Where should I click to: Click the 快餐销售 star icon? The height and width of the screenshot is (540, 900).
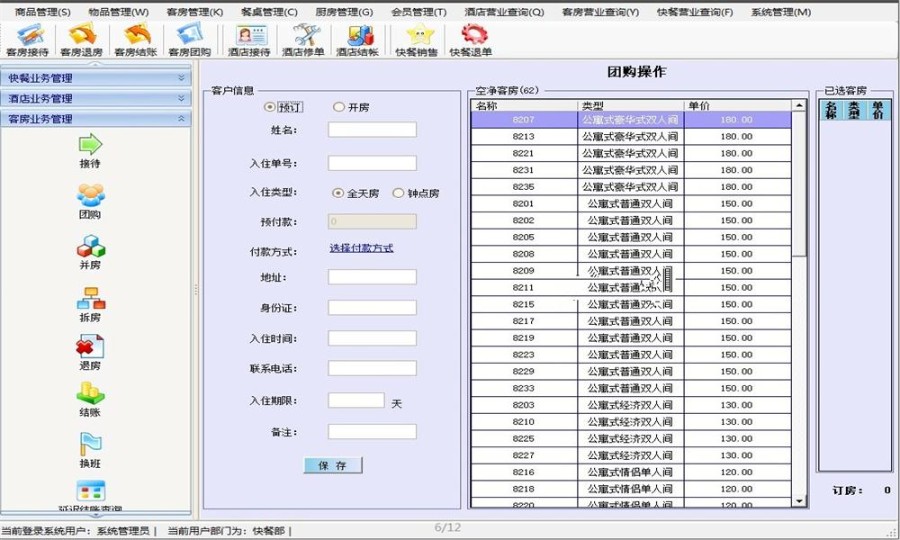coord(416,39)
